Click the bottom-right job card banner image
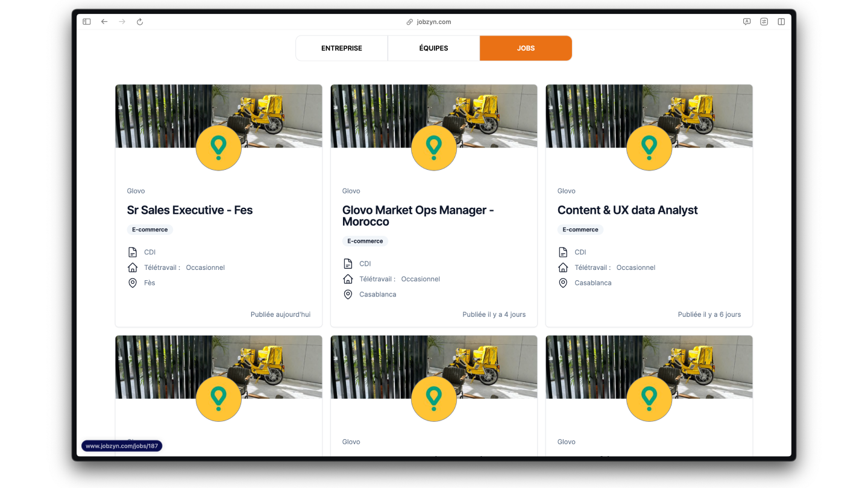868x488 pixels. pos(699,361)
